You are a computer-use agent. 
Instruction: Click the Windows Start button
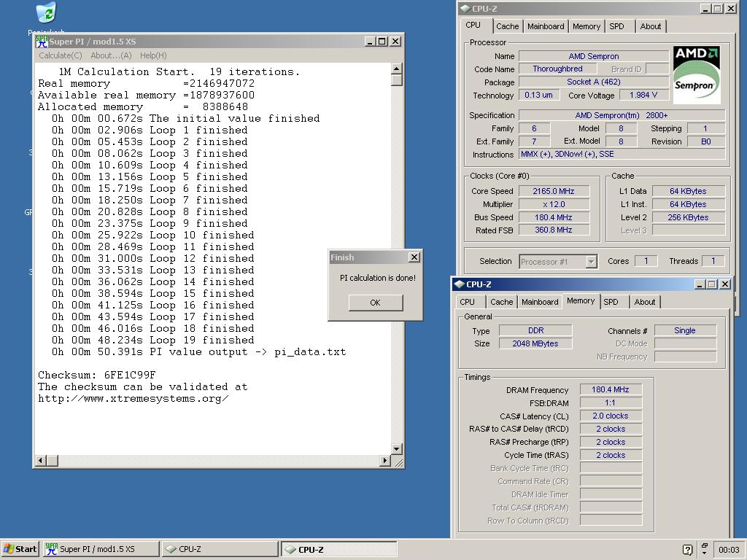click(20, 549)
